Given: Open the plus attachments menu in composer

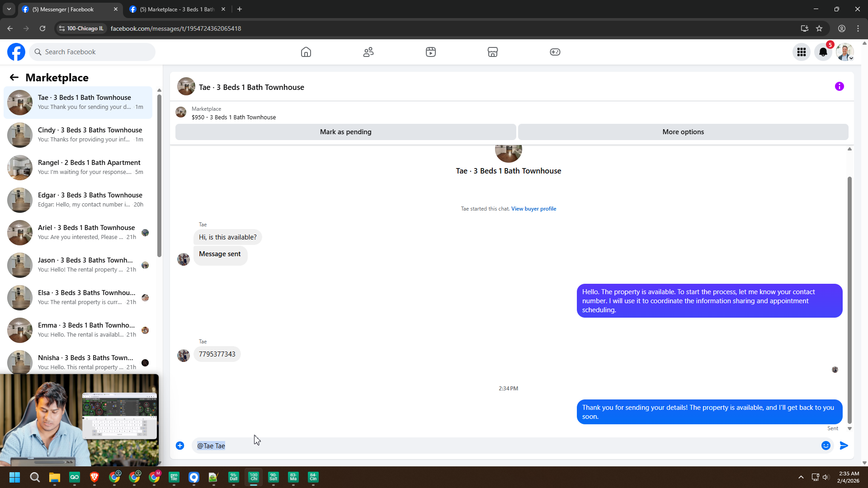Looking at the screenshot, I should tap(180, 446).
